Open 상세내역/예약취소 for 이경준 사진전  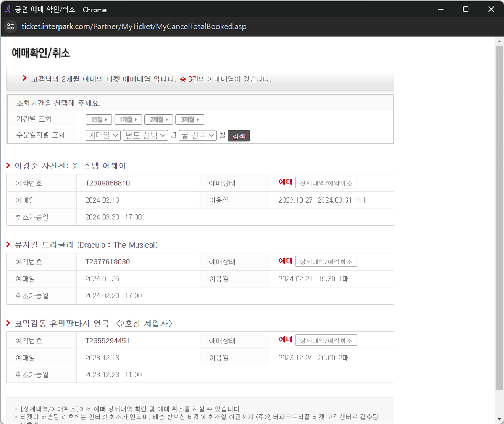coord(326,183)
